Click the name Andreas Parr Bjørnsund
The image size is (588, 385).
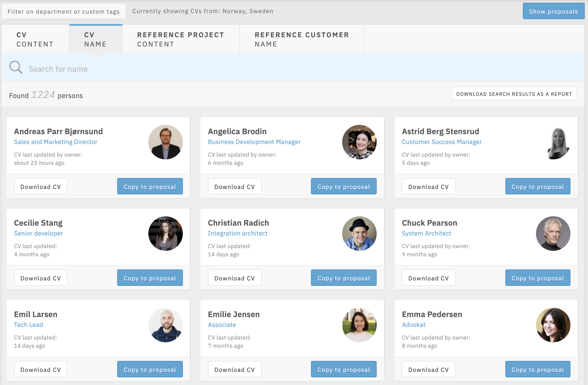point(58,131)
